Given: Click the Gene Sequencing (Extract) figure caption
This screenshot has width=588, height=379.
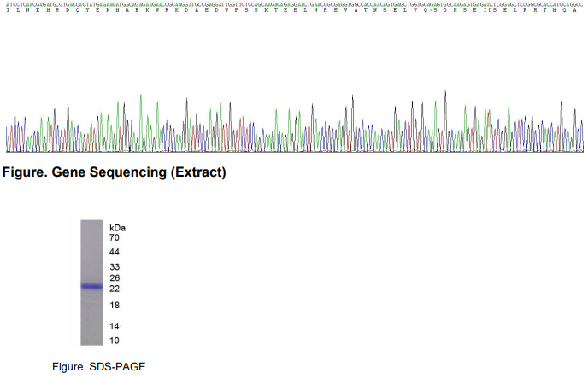Looking at the screenshot, I should click(115, 173).
